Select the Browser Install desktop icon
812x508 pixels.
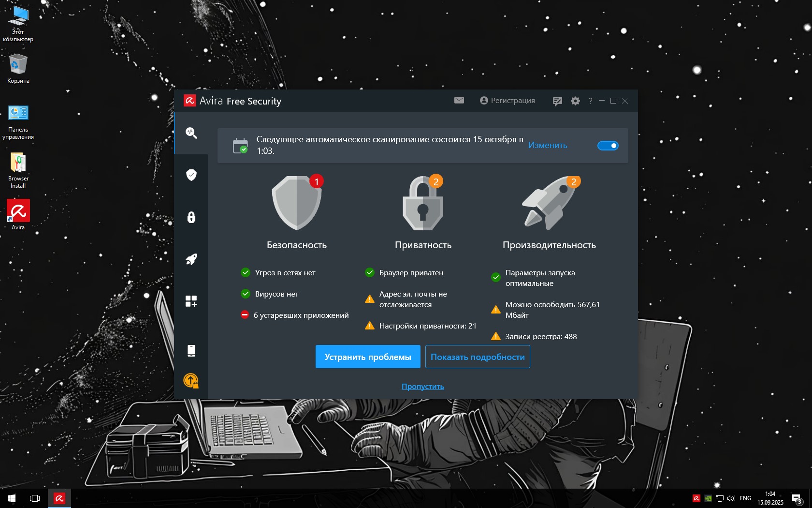click(18, 170)
